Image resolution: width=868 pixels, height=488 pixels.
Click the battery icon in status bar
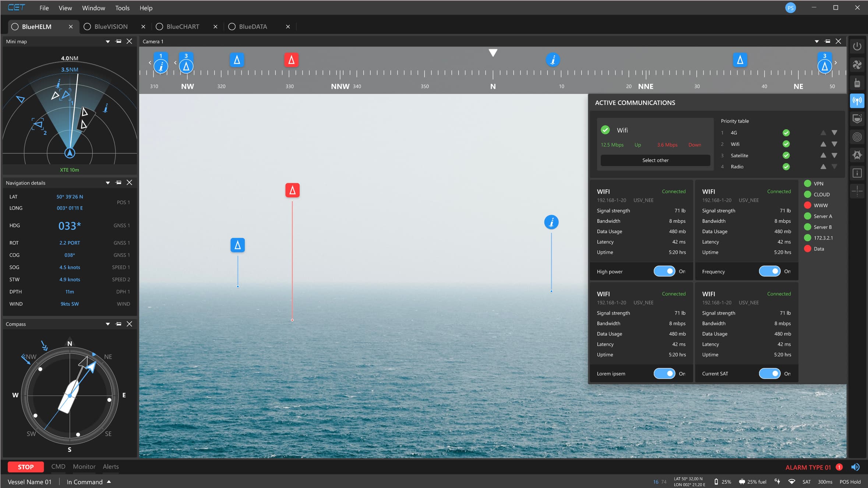716,482
